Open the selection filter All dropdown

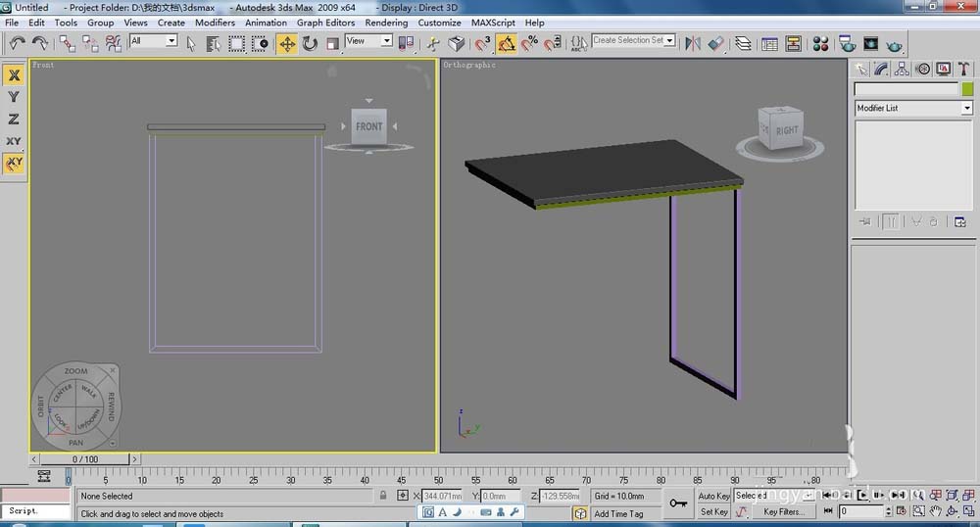(171, 41)
